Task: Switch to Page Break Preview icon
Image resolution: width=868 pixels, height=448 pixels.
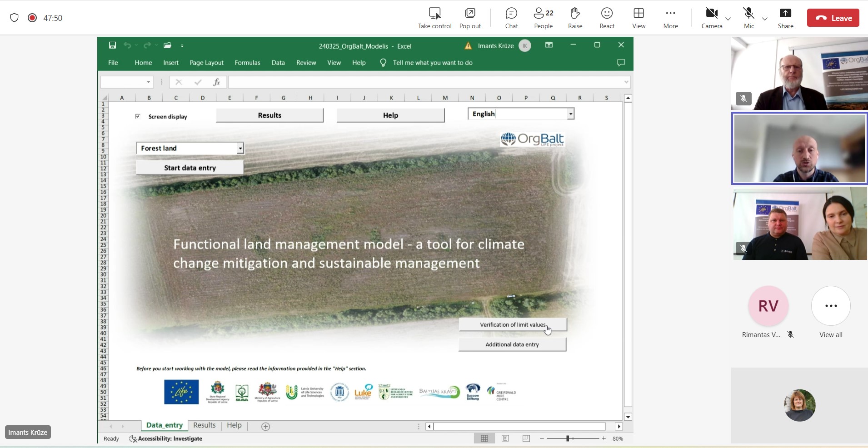Action: point(526,438)
